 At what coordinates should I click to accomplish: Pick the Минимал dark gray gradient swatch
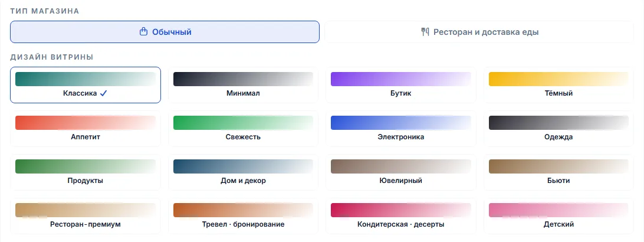click(243, 79)
